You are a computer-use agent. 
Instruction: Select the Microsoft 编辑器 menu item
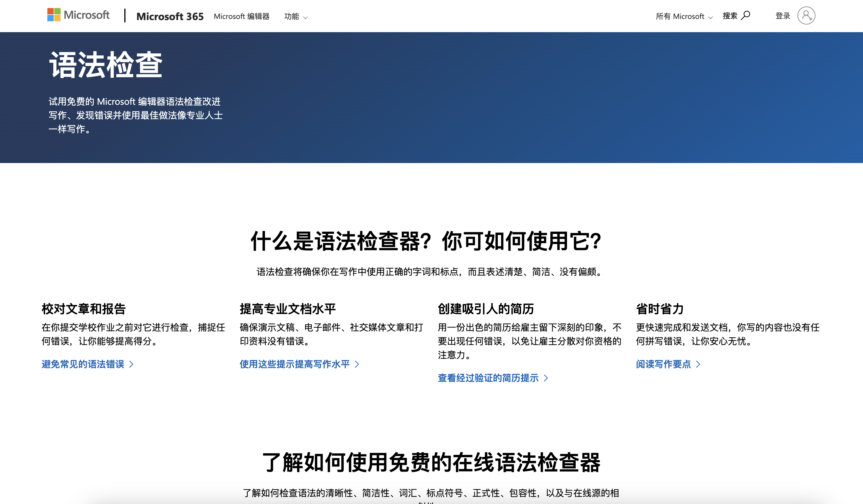pos(242,16)
